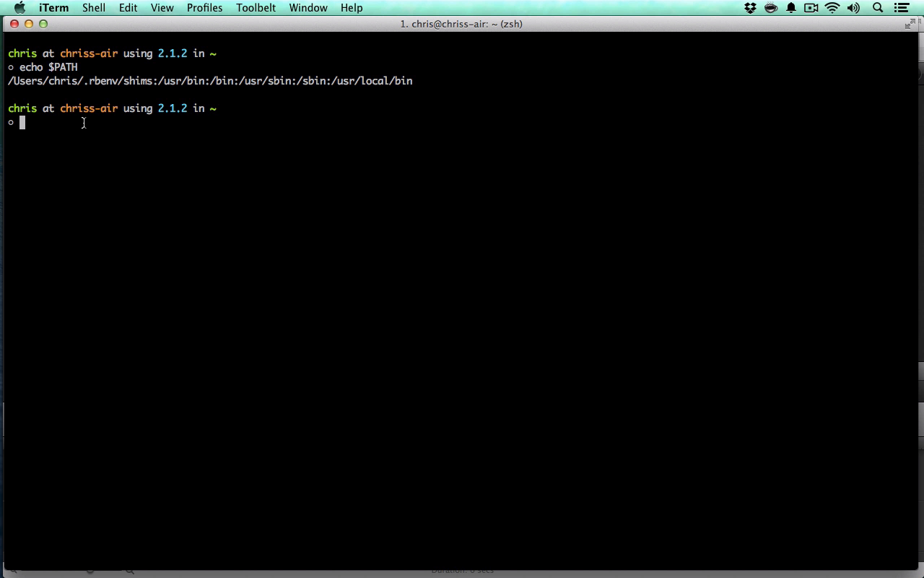Open the notification bell icon
This screenshot has width=924, height=578.
pos(791,8)
